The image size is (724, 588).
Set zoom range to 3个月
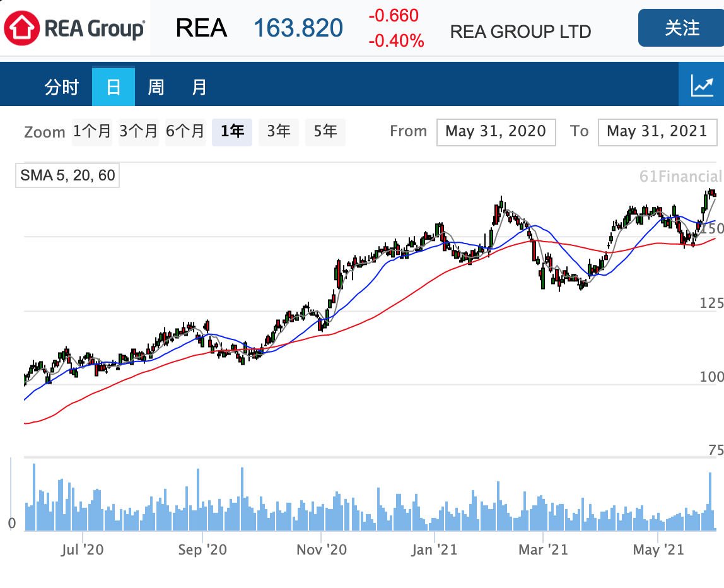point(139,132)
